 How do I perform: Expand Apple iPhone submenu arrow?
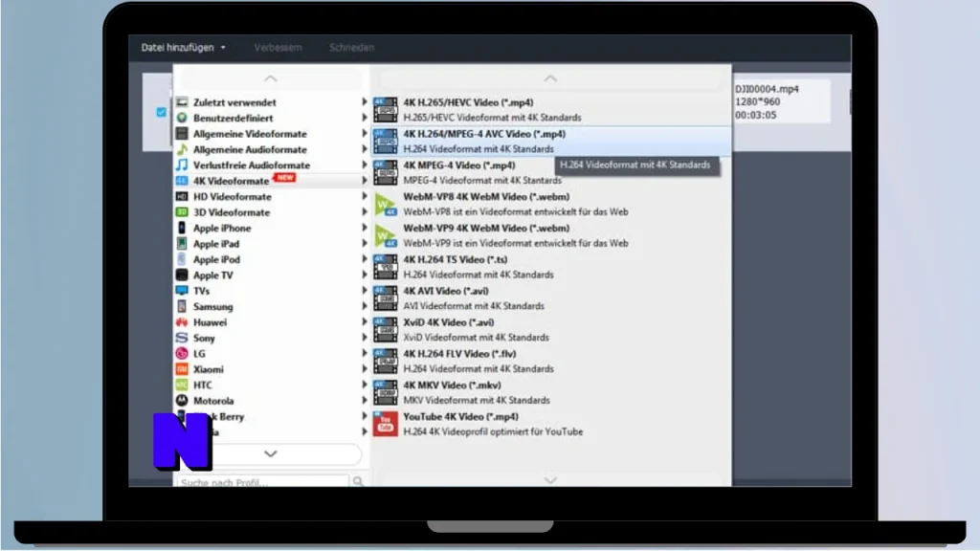[365, 228]
